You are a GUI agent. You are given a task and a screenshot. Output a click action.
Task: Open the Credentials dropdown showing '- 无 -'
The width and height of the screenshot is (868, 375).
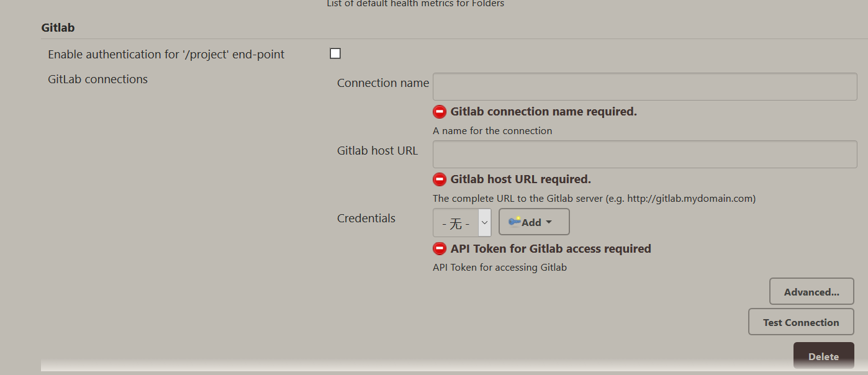[x=462, y=222]
